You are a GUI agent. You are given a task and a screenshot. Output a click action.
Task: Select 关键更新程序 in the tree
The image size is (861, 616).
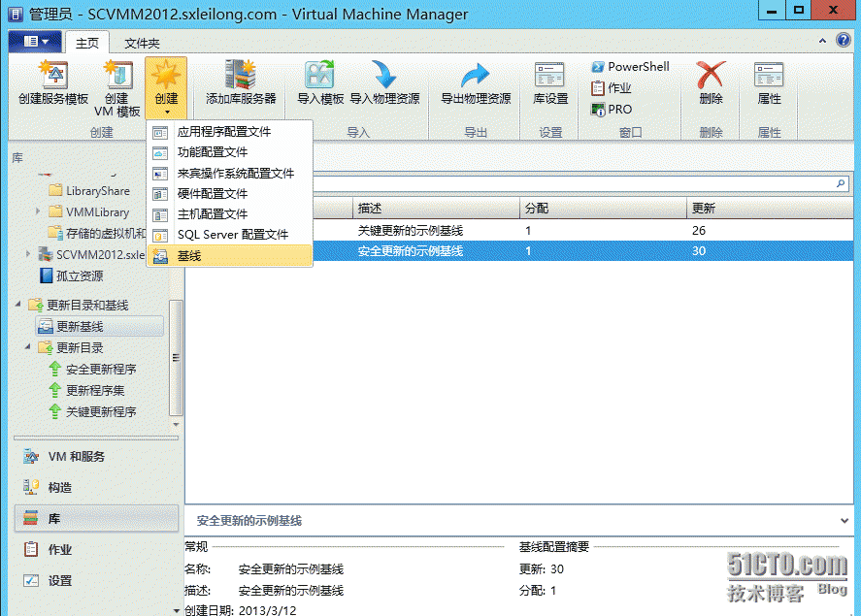92,412
